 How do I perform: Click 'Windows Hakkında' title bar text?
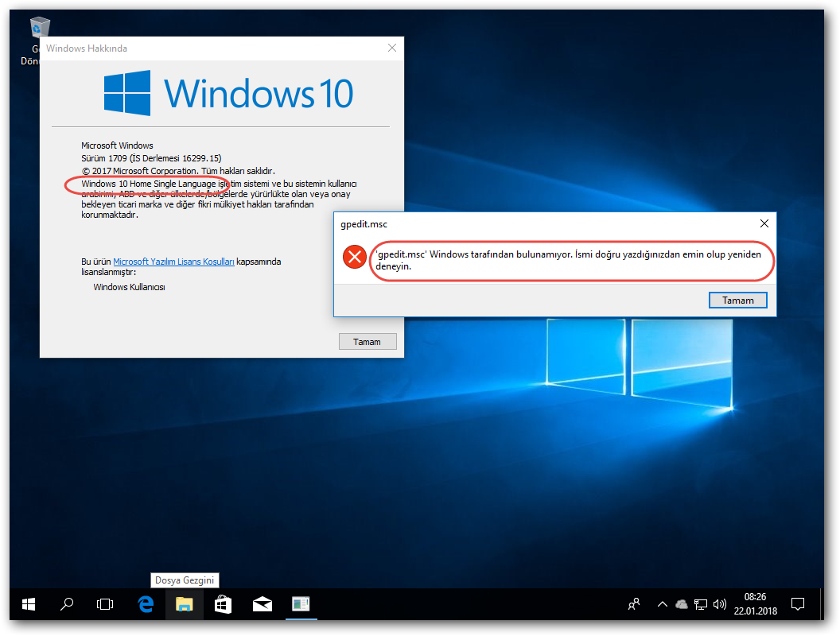tap(87, 48)
